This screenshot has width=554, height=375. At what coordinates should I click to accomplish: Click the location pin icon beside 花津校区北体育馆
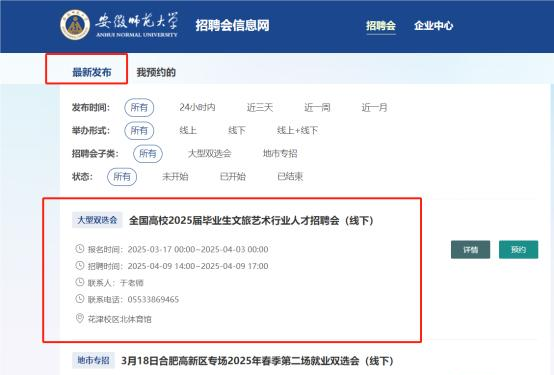[x=80, y=319]
